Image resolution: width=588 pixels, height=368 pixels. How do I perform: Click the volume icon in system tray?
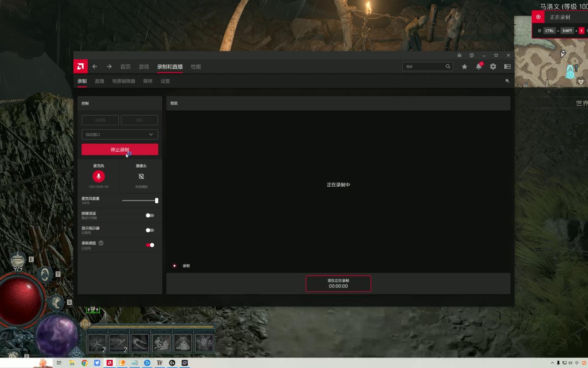[x=571, y=363]
